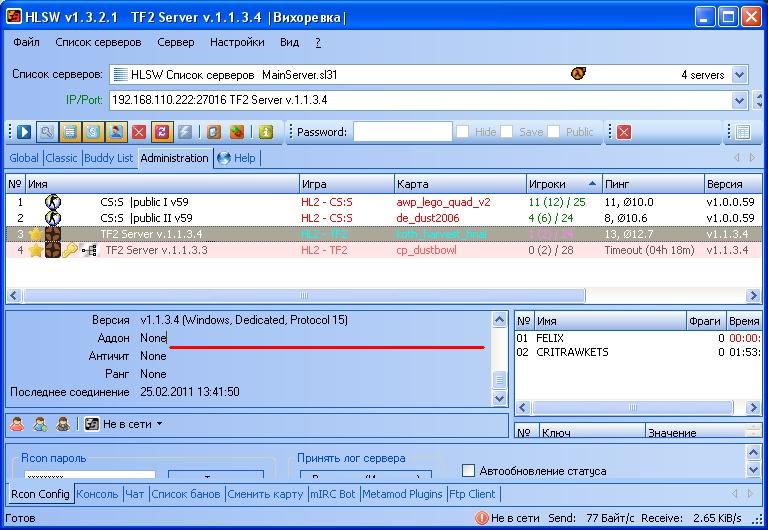
Task: Select player FELIX in the players list
Action: [x=638, y=338]
